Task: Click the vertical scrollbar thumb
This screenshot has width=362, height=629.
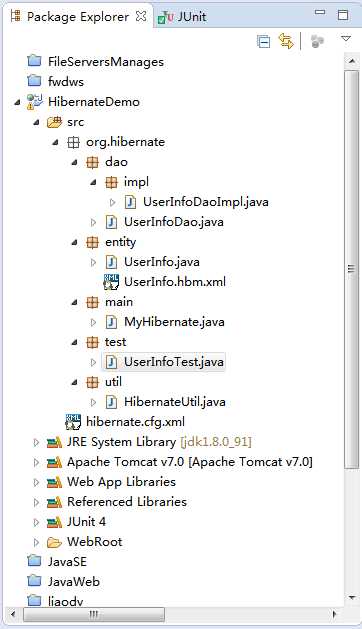Action: [351, 268]
